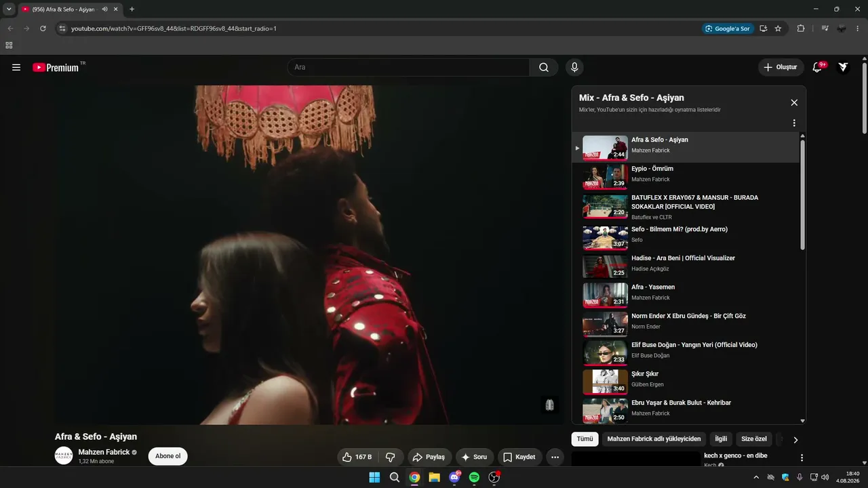The width and height of the screenshot is (868, 488).
Task: Like the video with 167 B likes
Action: [x=357, y=457]
